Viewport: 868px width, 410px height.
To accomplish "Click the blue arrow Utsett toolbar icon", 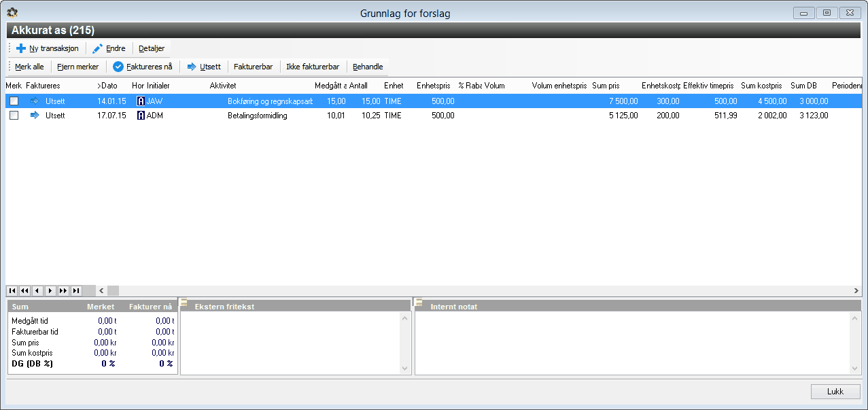I will click(x=192, y=67).
